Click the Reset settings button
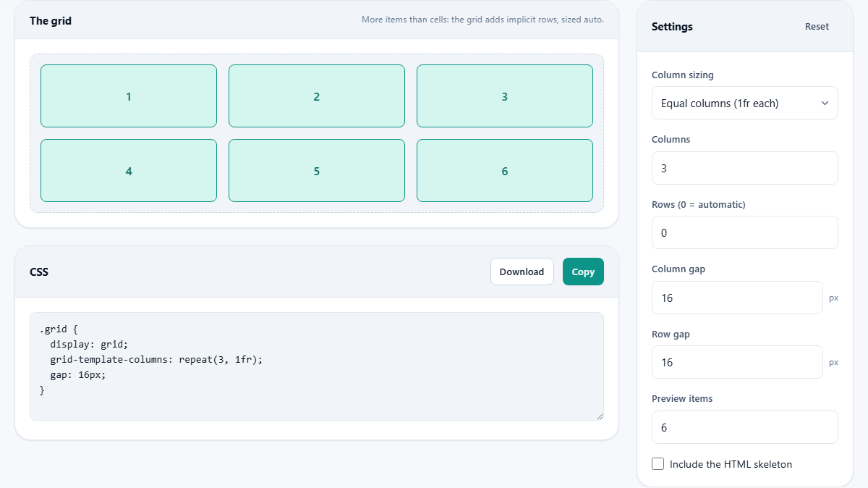Image resolution: width=868 pixels, height=488 pixels. 817,27
